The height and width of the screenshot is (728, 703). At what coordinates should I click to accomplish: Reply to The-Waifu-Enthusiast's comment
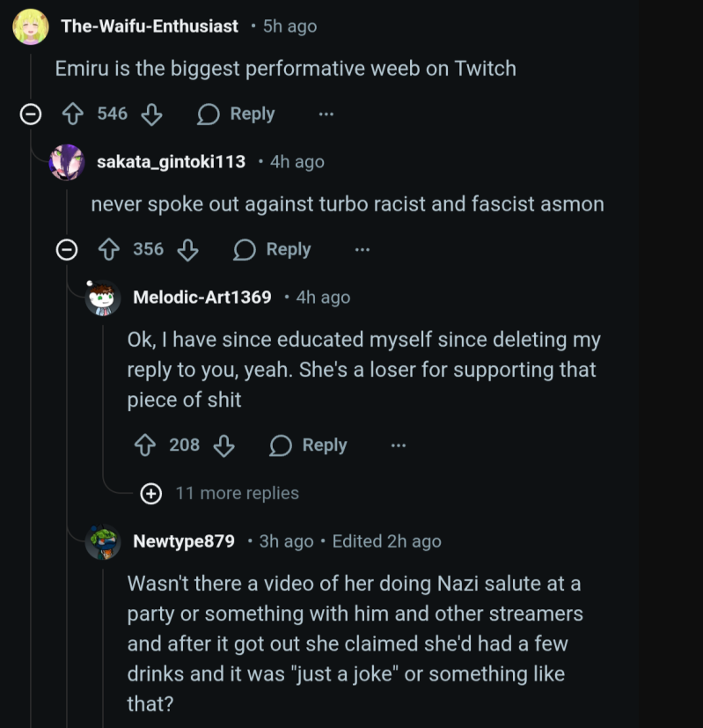click(x=236, y=114)
